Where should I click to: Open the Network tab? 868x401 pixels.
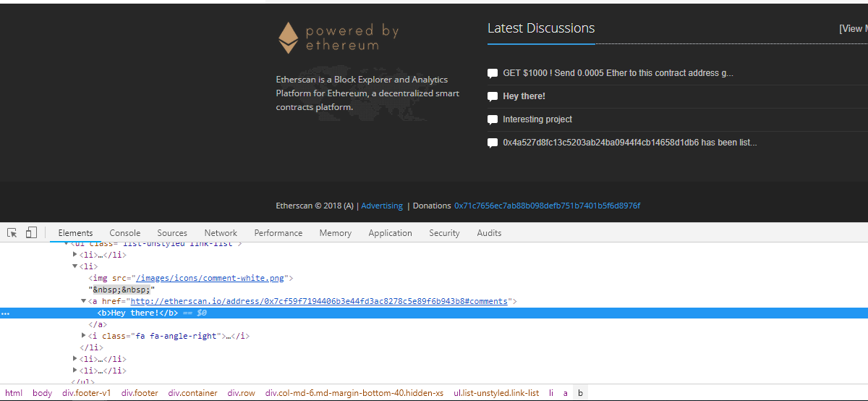pos(221,233)
